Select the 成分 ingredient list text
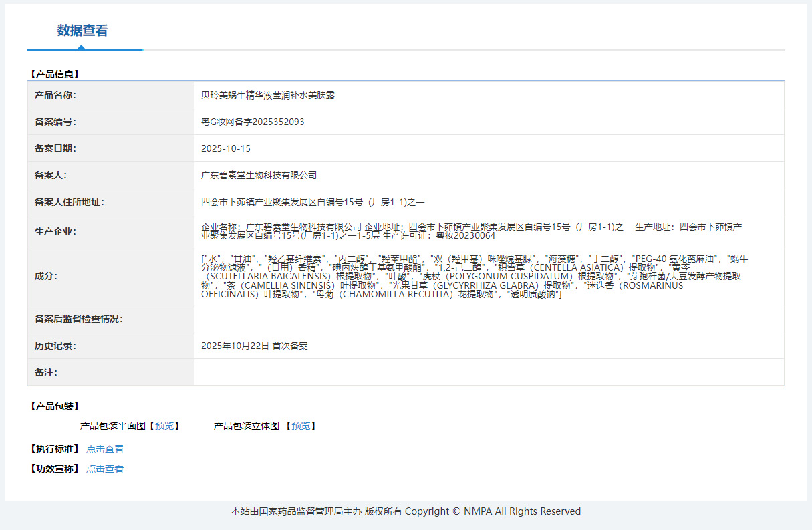The height and width of the screenshot is (530, 812). click(x=475, y=276)
